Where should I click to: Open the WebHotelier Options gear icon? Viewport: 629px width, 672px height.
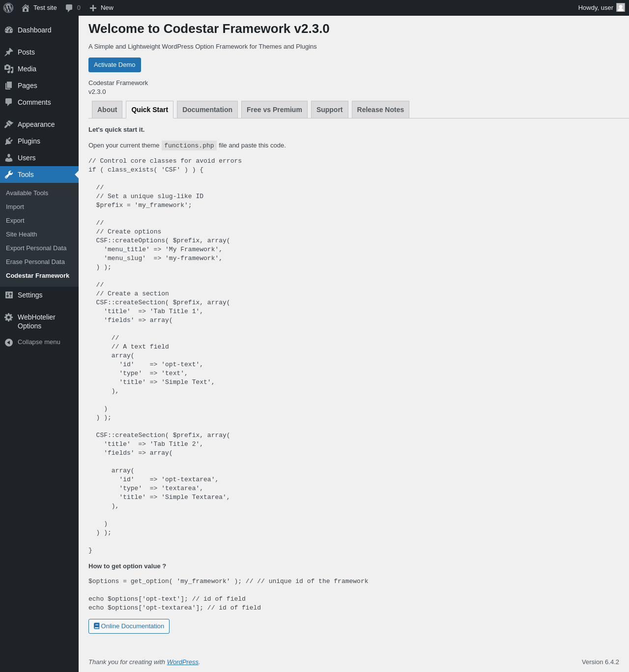click(9, 317)
